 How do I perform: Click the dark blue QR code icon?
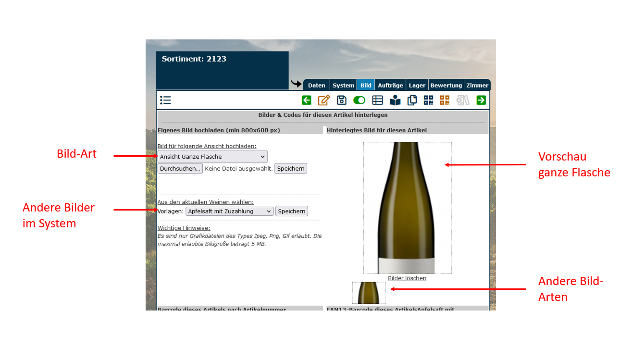(428, 100)
